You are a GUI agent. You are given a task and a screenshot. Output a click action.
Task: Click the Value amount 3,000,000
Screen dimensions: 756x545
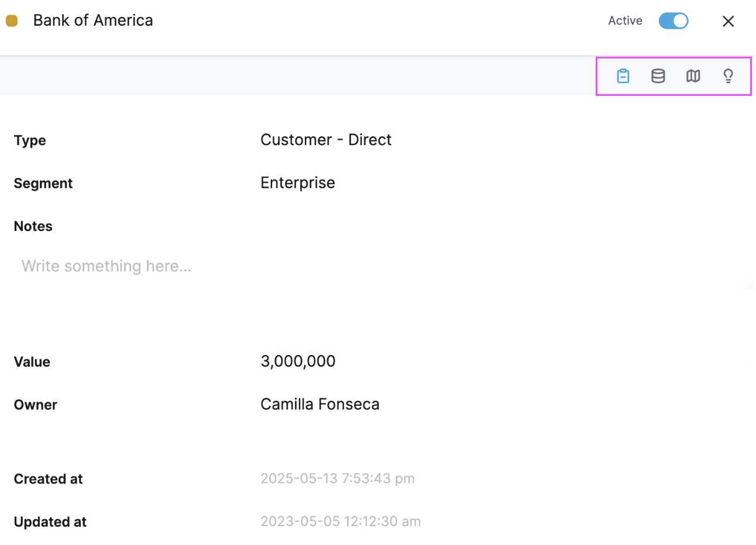point(298,361)
